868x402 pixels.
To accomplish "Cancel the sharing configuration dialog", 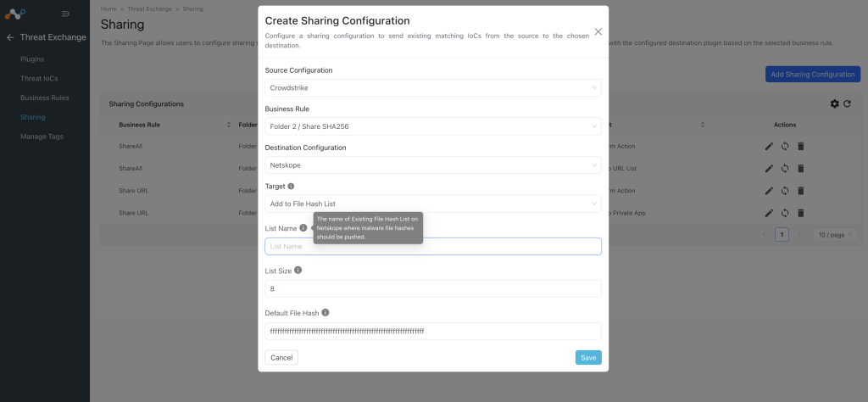I will coord(281,358).
